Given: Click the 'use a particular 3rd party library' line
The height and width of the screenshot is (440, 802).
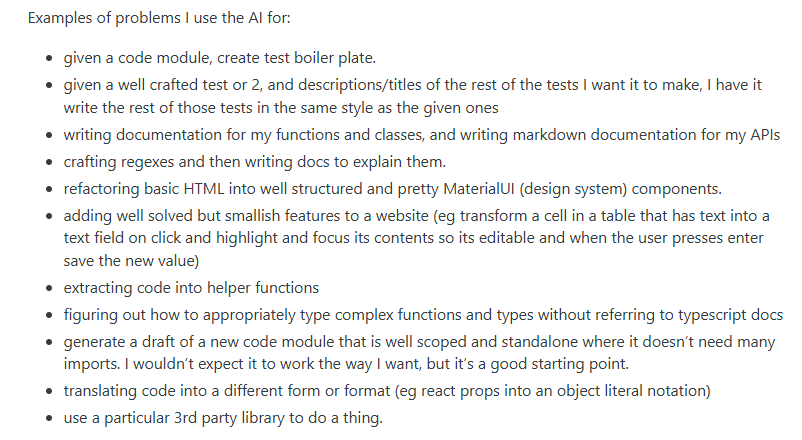Looking at the screenshot, I should point(222,417).
